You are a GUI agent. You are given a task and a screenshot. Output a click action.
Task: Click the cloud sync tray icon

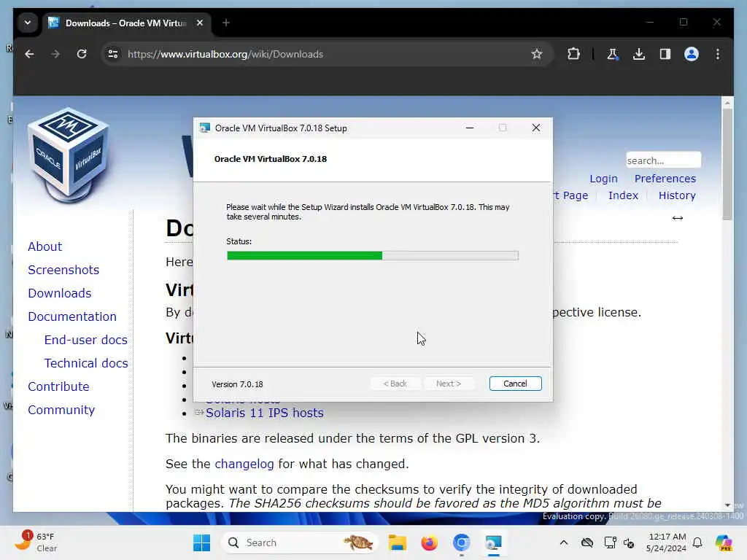[587, 542]
